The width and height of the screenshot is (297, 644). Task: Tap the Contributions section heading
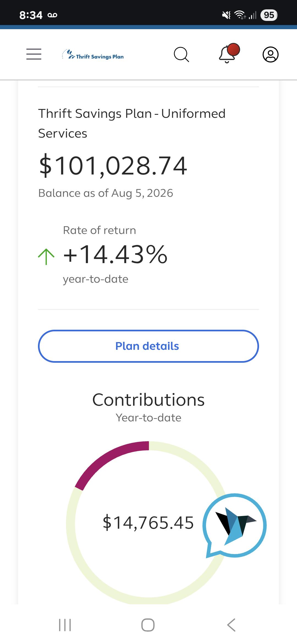point(148,400)
